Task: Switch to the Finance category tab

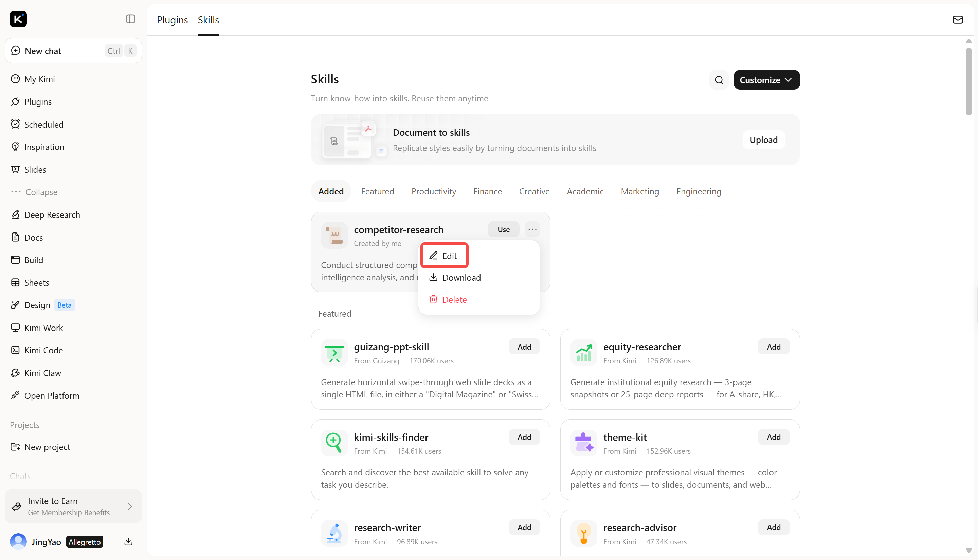Action: click(487, 191)
